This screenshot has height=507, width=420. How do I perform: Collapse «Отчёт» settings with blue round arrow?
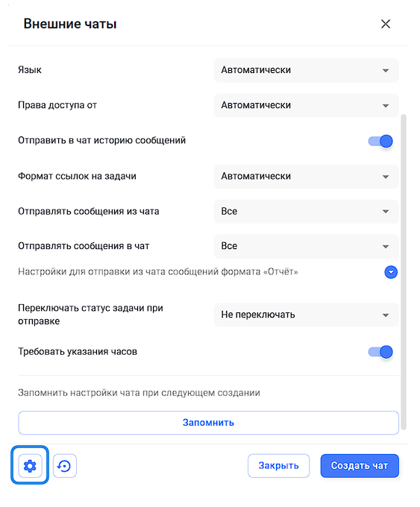(391, 272)
